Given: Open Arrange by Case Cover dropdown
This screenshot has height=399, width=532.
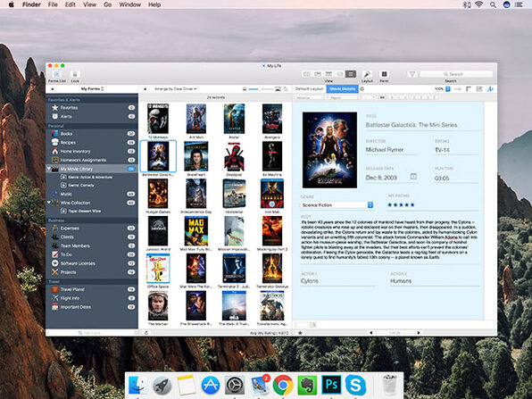Looking at the screenshot, I should pos(176,89).
